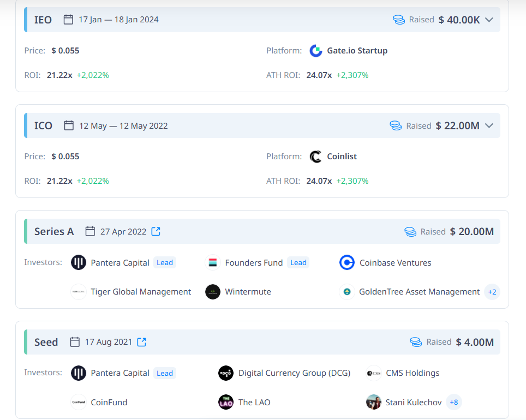Viewport: 526px width, 420px height.
Task: Show +8 more Seed investors
Action: pyautogui.click(x=454, y=402)
